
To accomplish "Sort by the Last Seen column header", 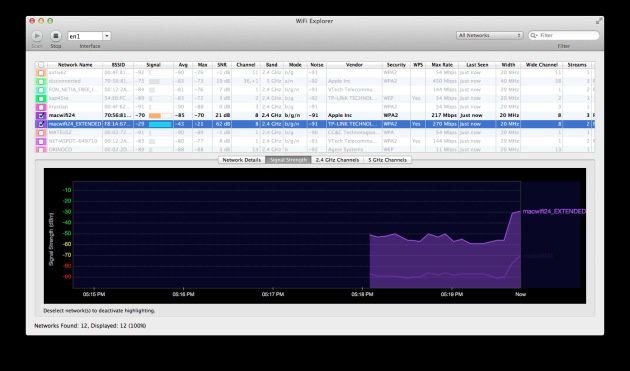I will pyautogui.click(x=477, y=65).
